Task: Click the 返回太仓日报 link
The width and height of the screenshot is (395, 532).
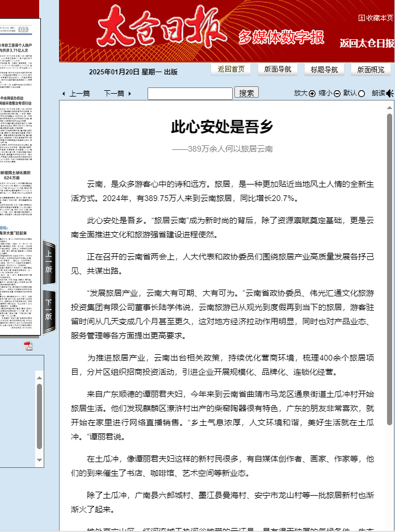Action: point(367,43)
